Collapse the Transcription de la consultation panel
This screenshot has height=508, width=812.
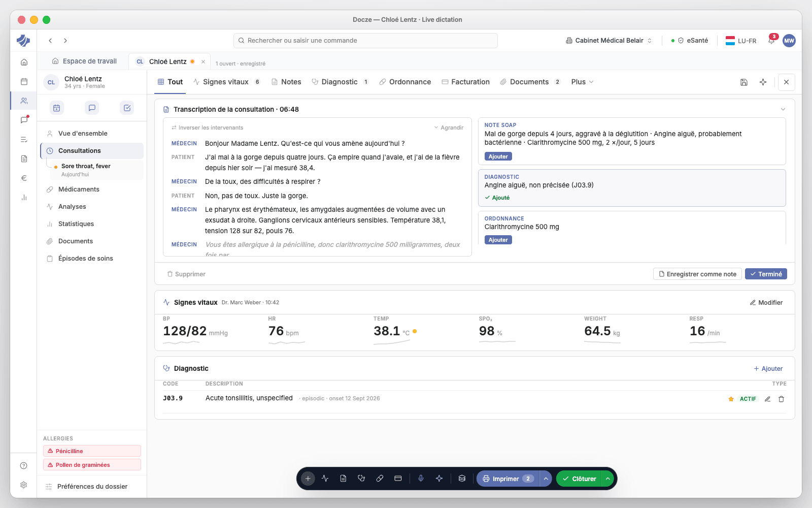click(783, 109)
